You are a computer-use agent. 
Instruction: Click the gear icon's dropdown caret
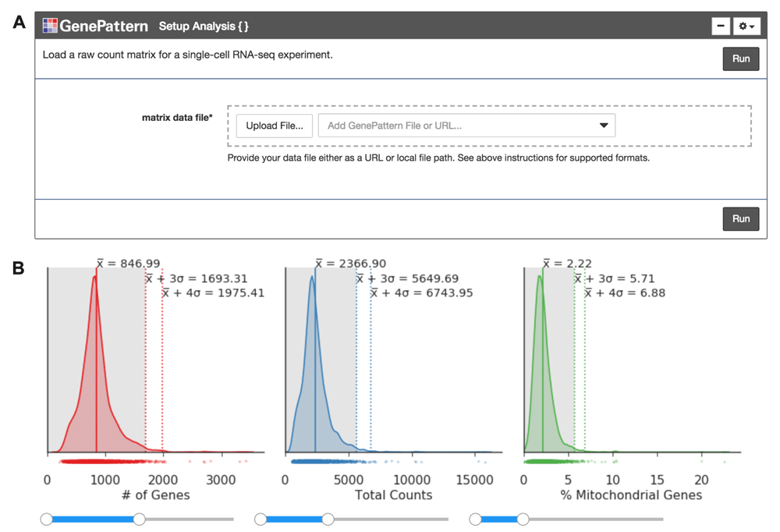coord(750,26)
